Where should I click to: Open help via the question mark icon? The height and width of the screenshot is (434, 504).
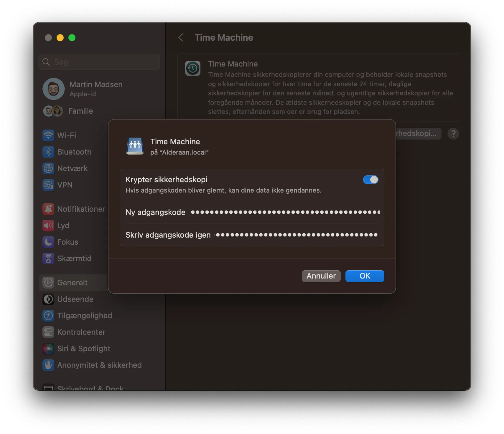tap(453, 134)
